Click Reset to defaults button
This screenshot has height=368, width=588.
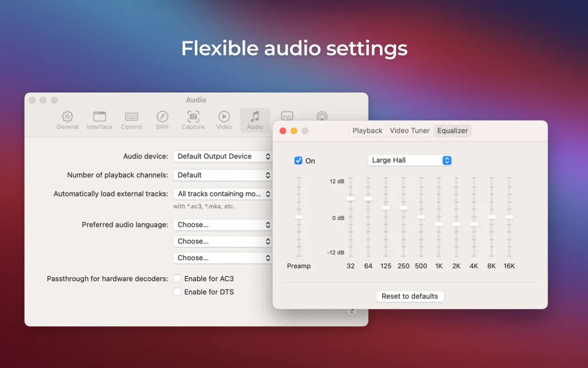click(x=410, y=296)
